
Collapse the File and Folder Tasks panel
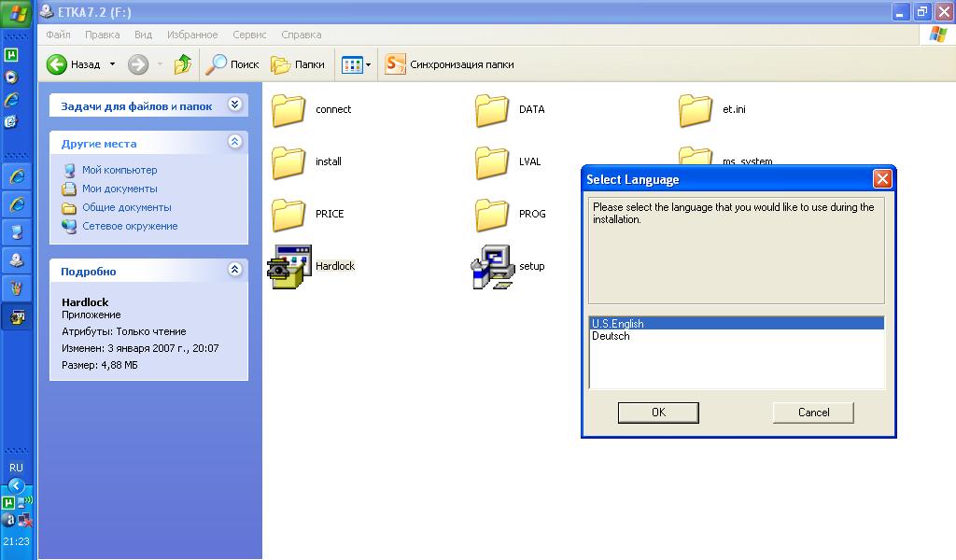[x=234, y=105]
